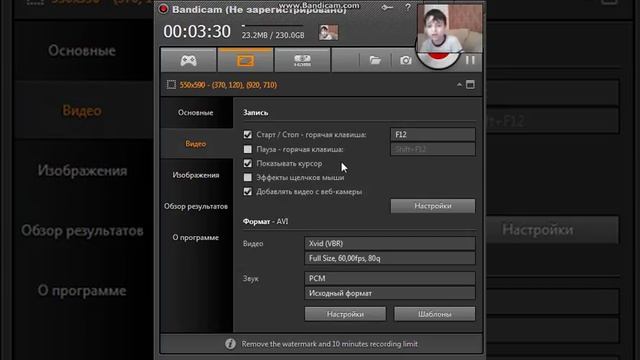640x360 pixels.
Task: Click Настройки button under Формат section
Action: [345, 314]
